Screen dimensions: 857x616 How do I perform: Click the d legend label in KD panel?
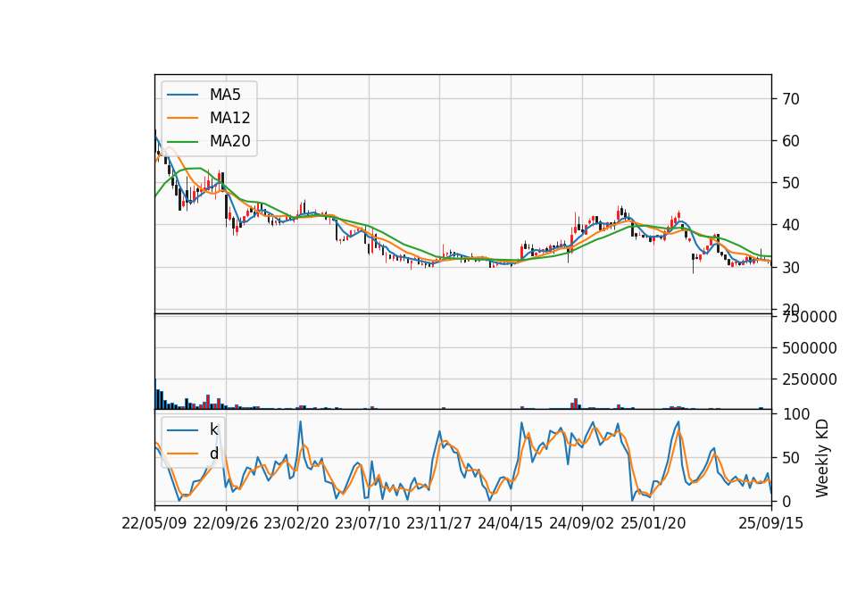pos(213,454)
